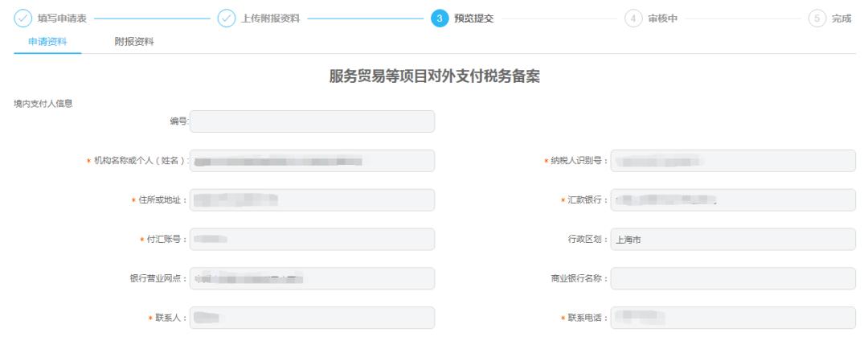Click the 联系人 input field
868x341 pixels.
tap(312, 318)
